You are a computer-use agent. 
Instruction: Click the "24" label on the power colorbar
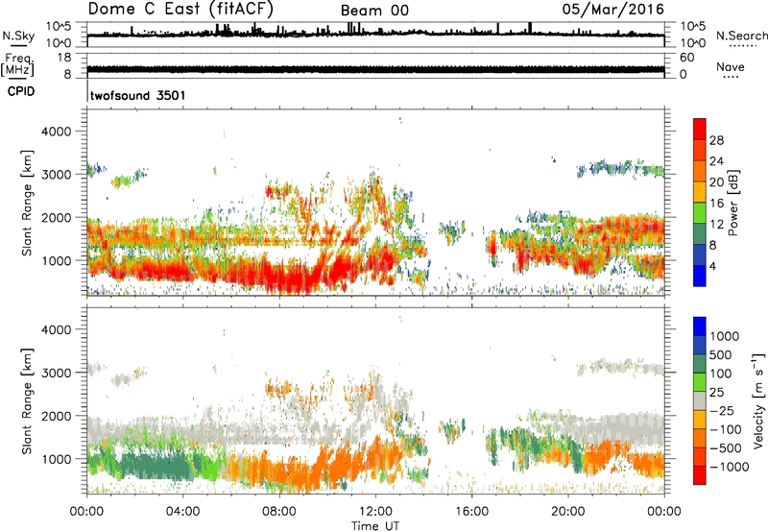[716, 161]
